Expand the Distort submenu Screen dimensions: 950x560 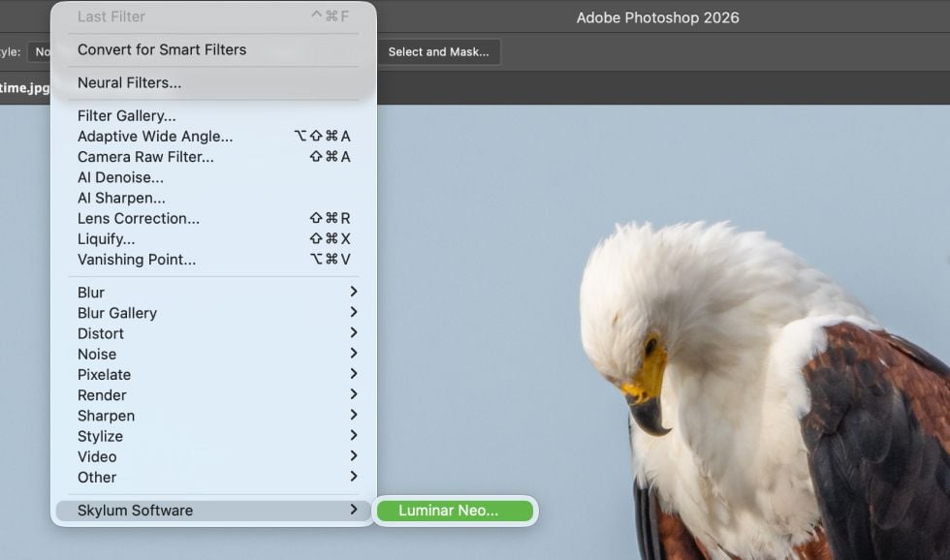coord(213,333)
